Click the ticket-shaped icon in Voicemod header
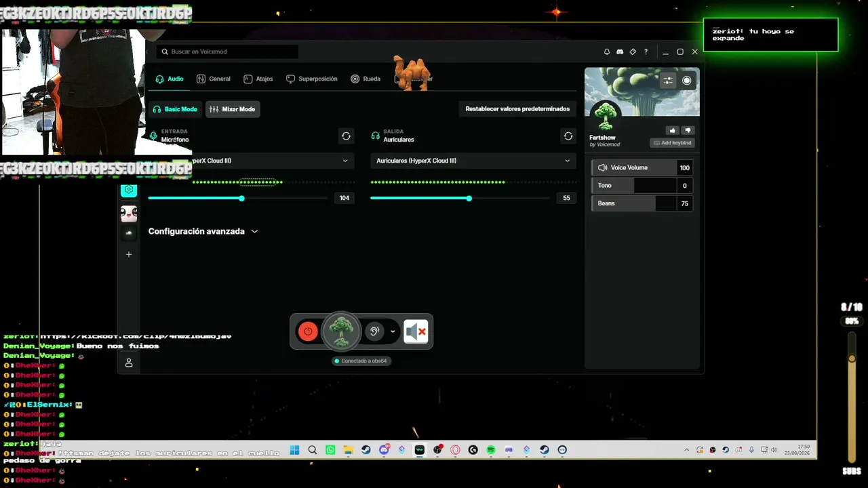This screenshot has height=488, width=868. tap(633, 52)
